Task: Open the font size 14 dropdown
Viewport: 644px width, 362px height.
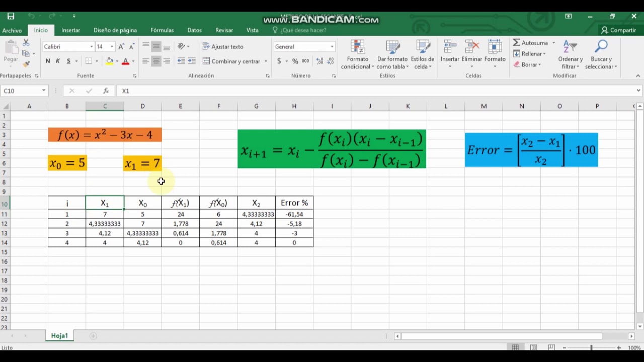Action: (112, 47)
